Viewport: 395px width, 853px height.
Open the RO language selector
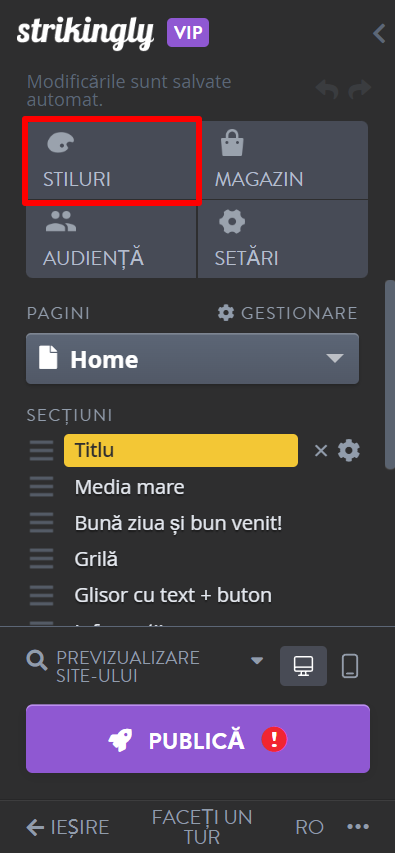310,827
